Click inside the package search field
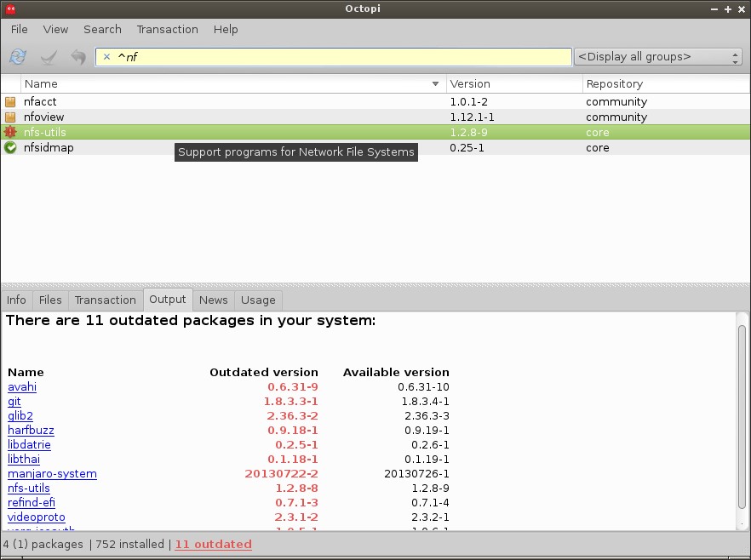This screenshot has width=751, height=560. click(x=341, y=57)
